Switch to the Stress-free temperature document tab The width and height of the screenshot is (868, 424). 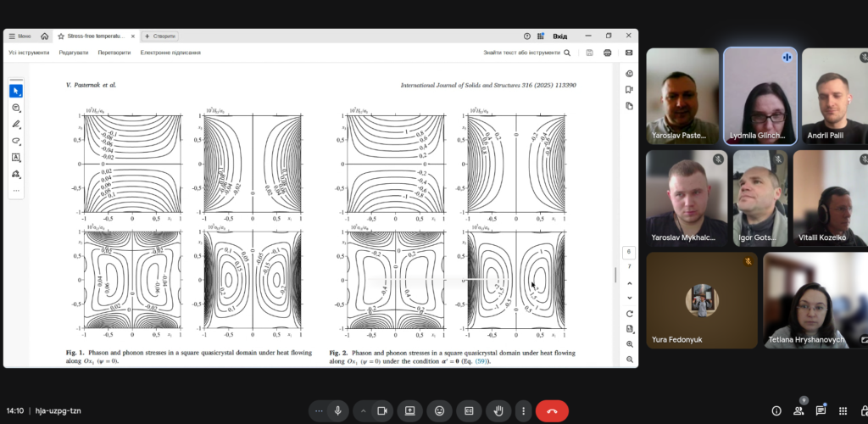95,36
